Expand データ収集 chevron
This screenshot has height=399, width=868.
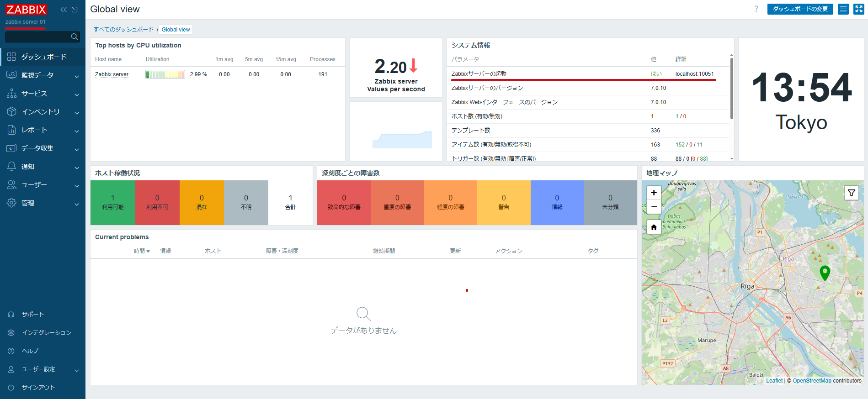pyautogui.click(x=77, y=149)
